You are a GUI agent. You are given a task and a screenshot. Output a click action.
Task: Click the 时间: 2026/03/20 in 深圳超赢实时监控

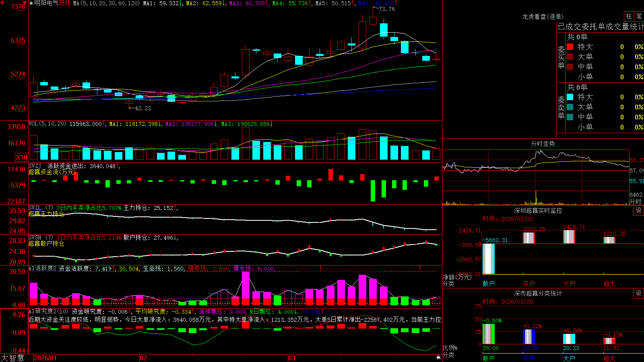tap(508, 219)
